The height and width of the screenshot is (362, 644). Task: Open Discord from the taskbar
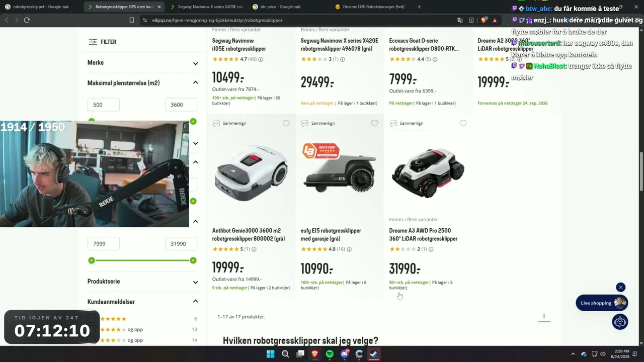[345, 354]
